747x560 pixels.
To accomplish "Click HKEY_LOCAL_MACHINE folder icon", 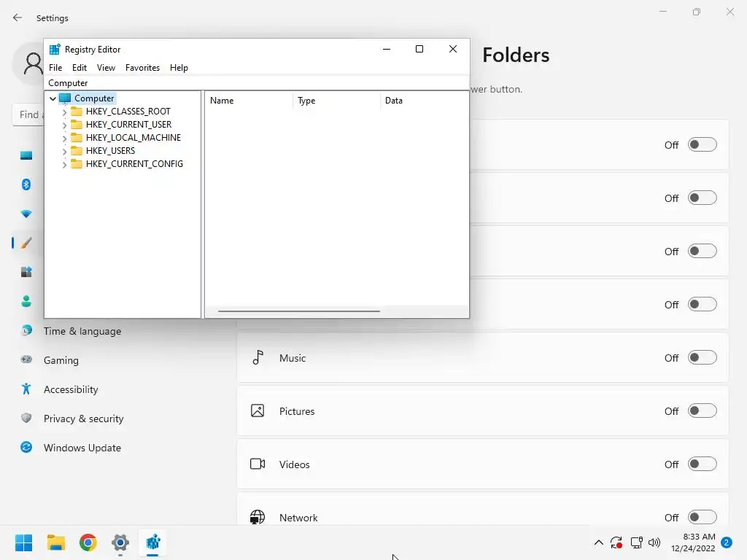I will [76, 138].
